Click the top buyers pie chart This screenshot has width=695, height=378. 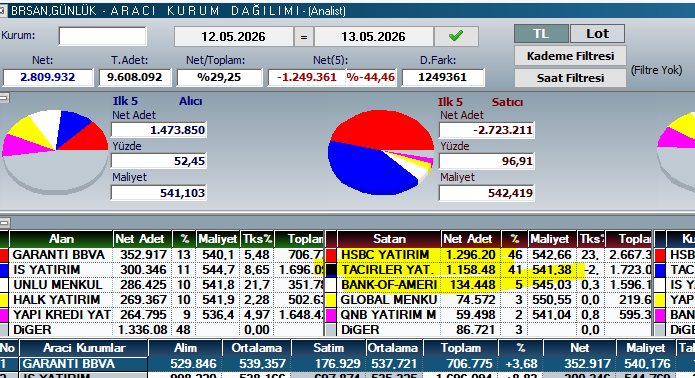click(x=55, y=152)
